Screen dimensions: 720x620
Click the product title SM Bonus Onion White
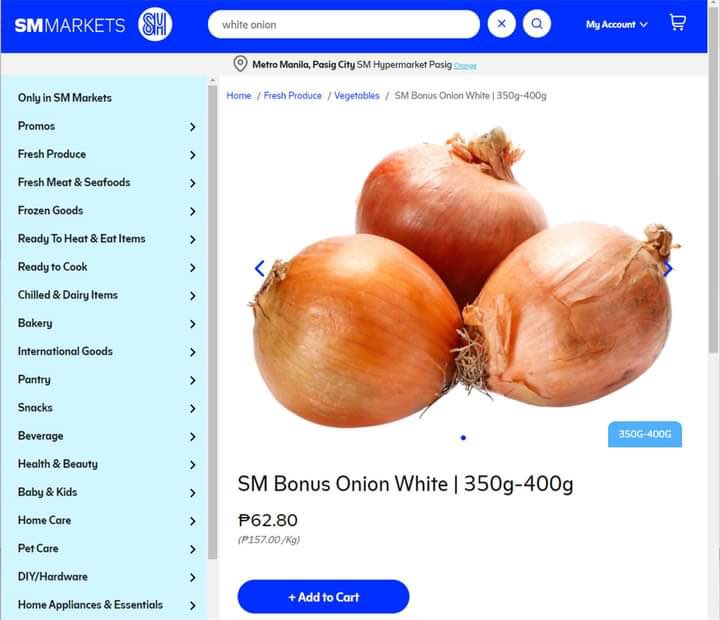click(x=405, y=484)
